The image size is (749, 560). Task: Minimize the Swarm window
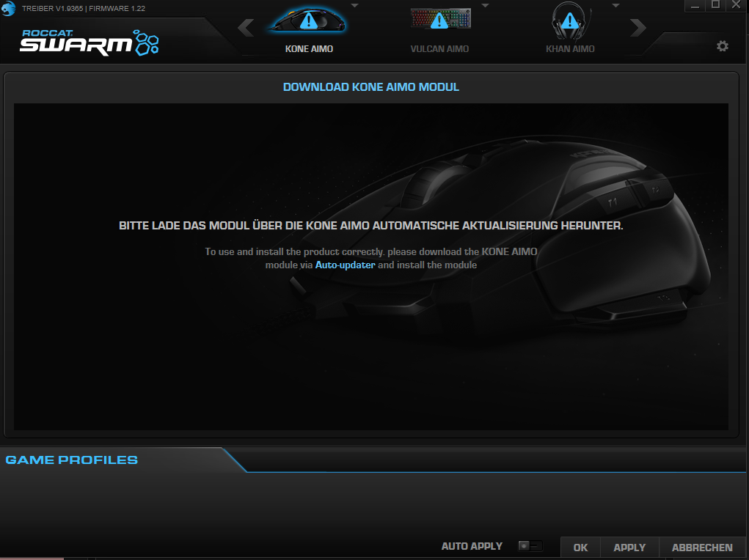[695, 6]
